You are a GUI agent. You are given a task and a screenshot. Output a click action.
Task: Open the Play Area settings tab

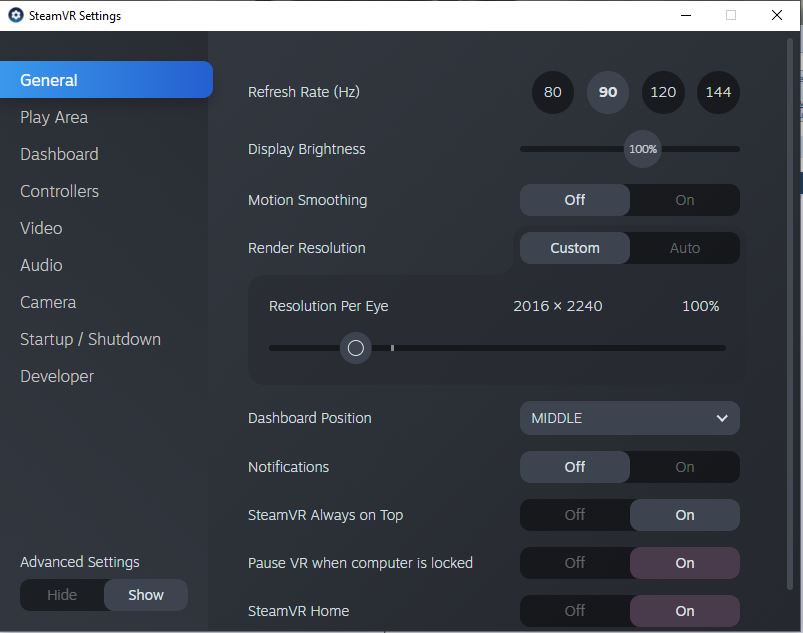(54, 117)
